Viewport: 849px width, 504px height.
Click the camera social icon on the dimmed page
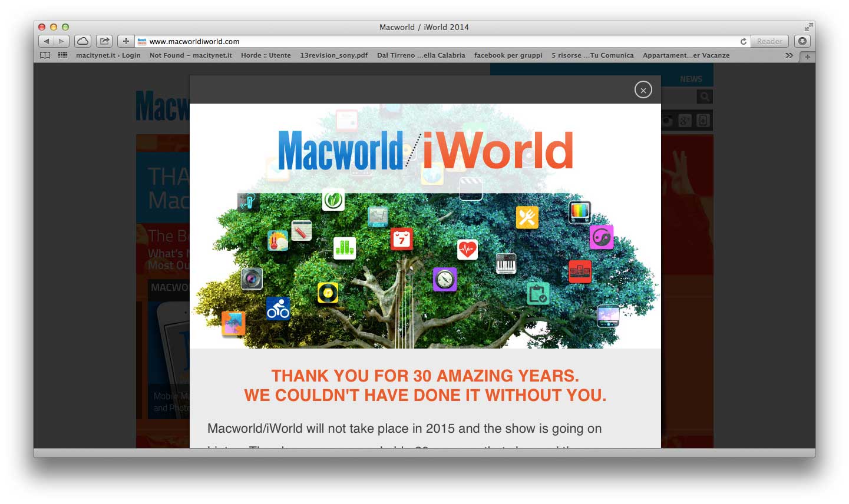(667, 121)
